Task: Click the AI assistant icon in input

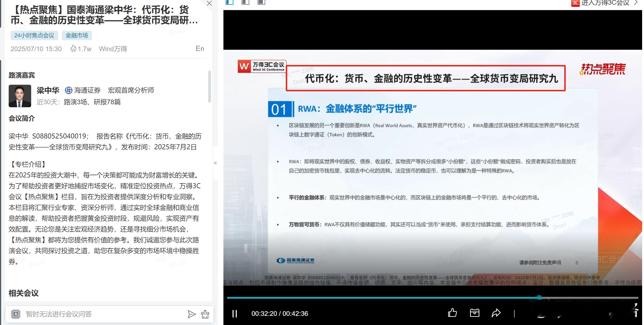Action: tap(16, 314)
